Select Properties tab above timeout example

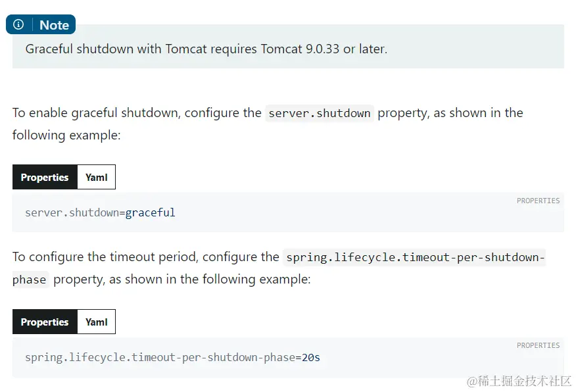pyautogui.click(x=45, y=322)
